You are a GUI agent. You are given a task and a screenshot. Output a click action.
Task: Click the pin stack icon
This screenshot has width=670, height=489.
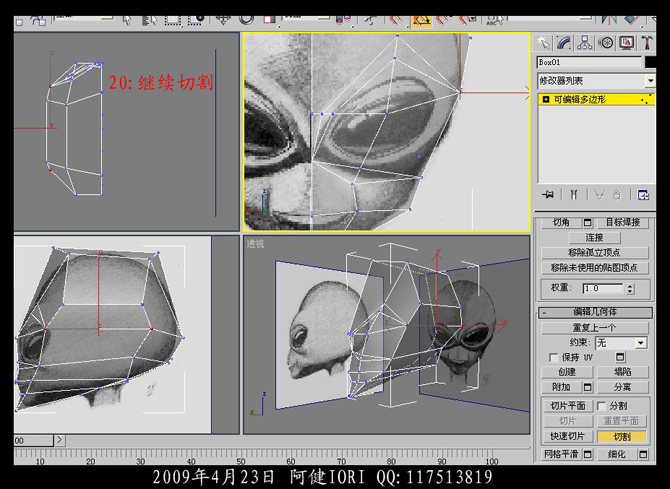tap(548, 194)
